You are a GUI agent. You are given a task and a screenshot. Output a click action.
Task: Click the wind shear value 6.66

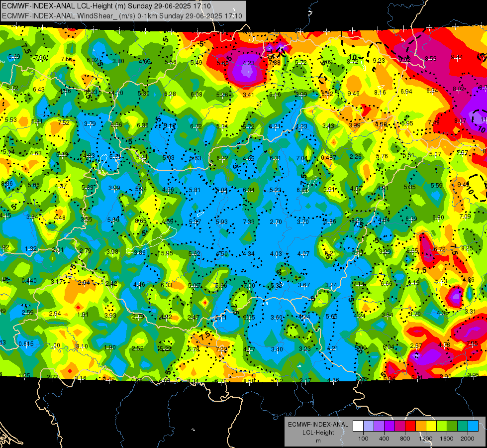[387, 284]
